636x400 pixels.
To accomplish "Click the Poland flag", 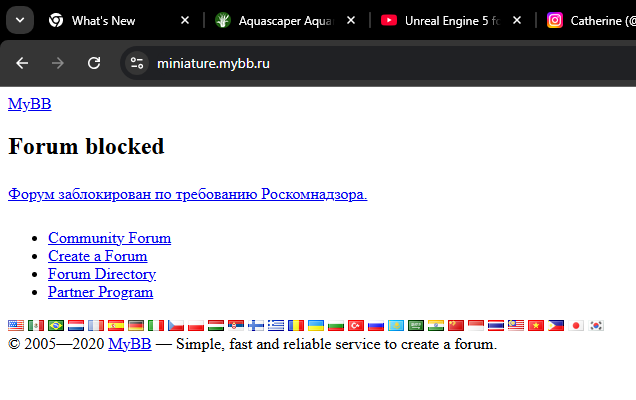I will point(196,325).
